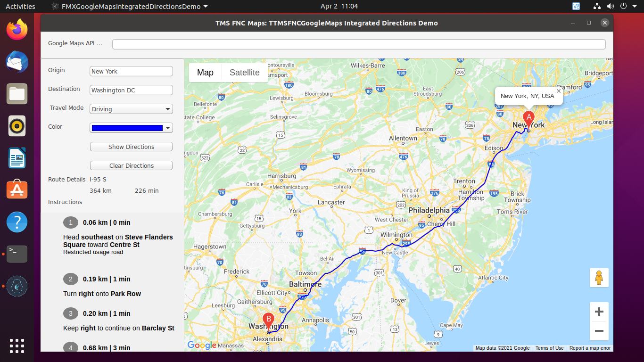644x362 pixels.
Task: Switch map view to Satellite
Action: tap(244, 73)
